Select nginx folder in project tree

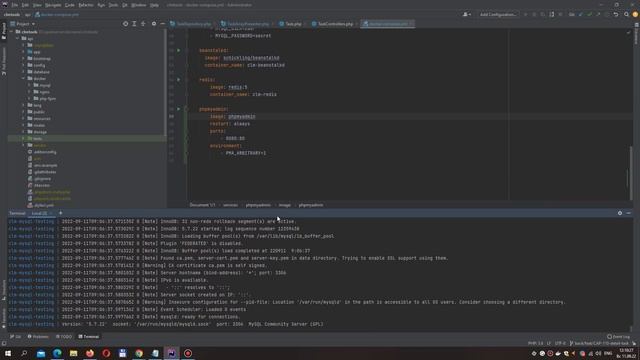pos(42,92)
